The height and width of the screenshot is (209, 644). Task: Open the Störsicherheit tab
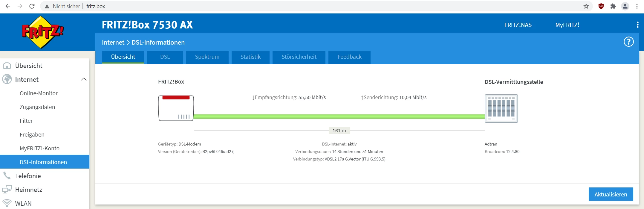click(299, 57)
